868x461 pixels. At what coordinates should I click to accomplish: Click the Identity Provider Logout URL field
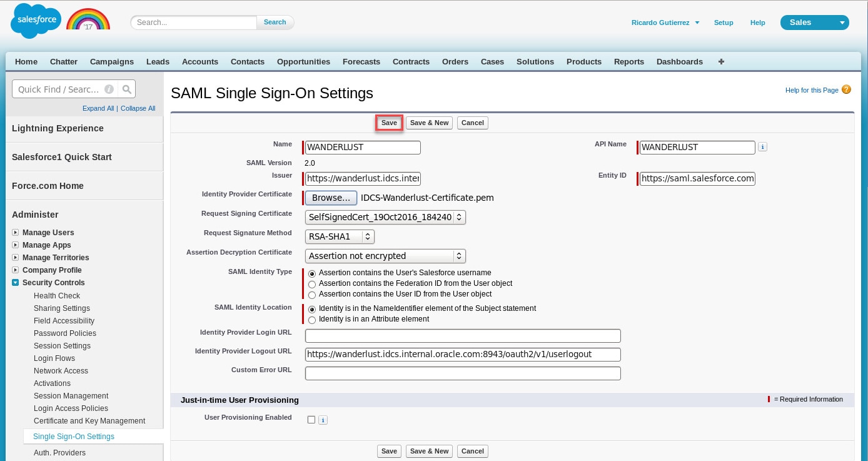[463, 355]
